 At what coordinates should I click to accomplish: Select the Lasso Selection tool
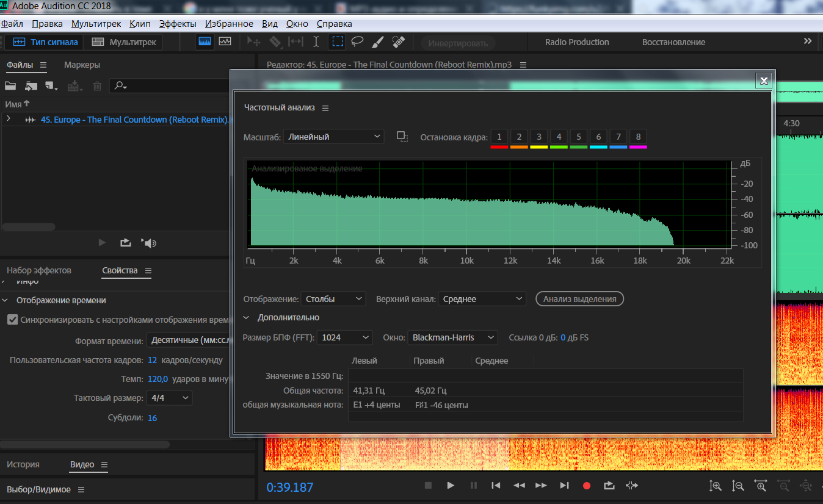(x=357, y=42)
